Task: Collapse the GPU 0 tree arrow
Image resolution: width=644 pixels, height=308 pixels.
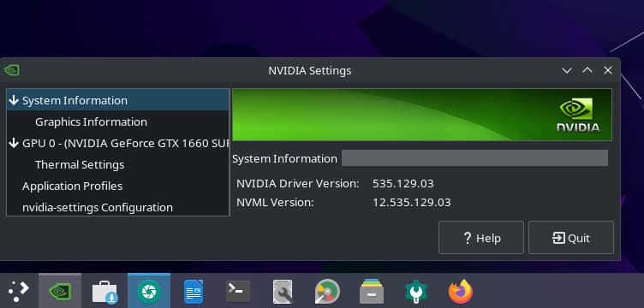Action: (x=14, y=143)
